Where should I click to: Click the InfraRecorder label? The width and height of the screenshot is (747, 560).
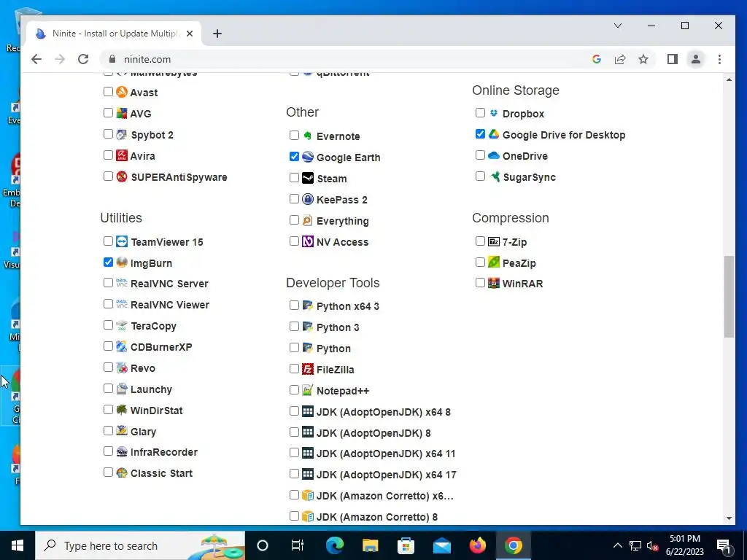(x=164, y=452)
